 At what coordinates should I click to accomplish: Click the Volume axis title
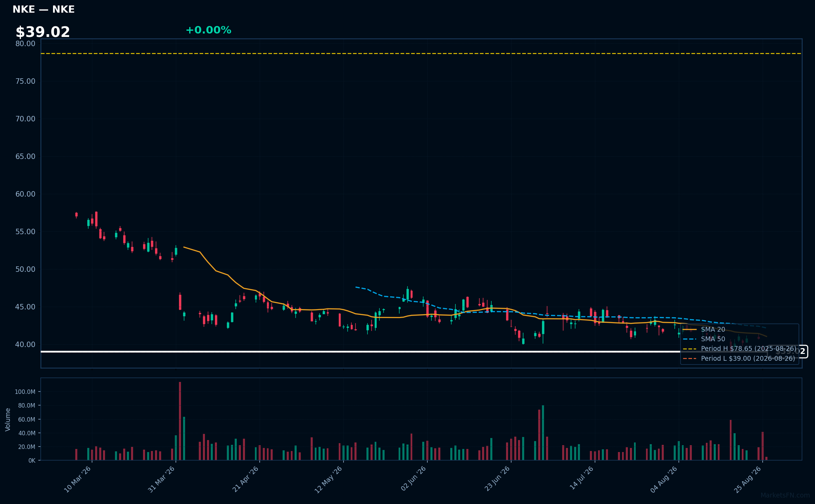click(8, 420)
